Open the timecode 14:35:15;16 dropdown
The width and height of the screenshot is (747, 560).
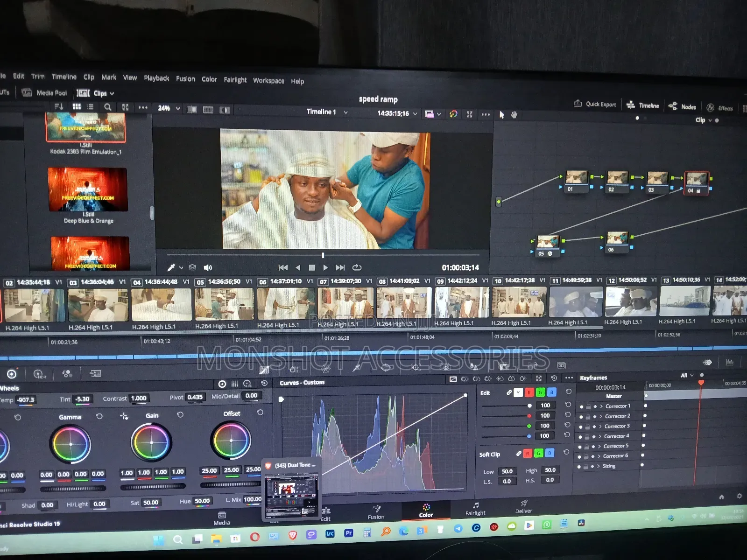(x=415, y=114)
